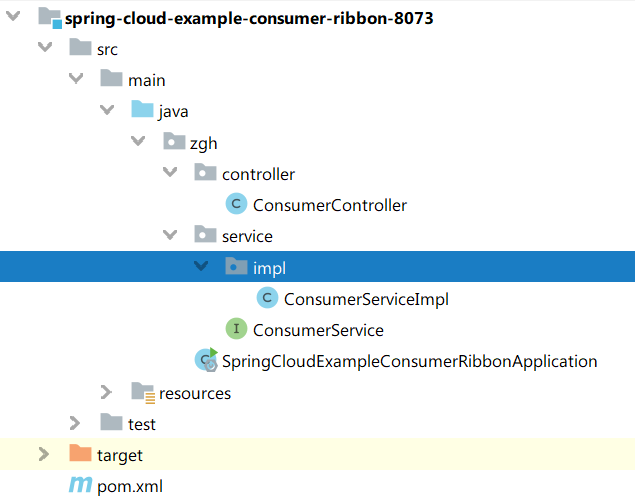Expand the test folder chevron
The height and width of the screenshot is (502, 635).
pos(75,423)
